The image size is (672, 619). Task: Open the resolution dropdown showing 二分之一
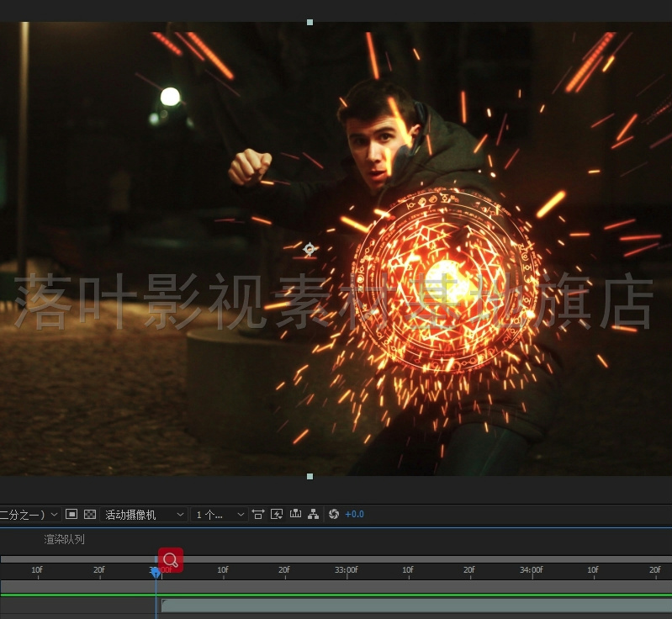(x=29, y=515)
